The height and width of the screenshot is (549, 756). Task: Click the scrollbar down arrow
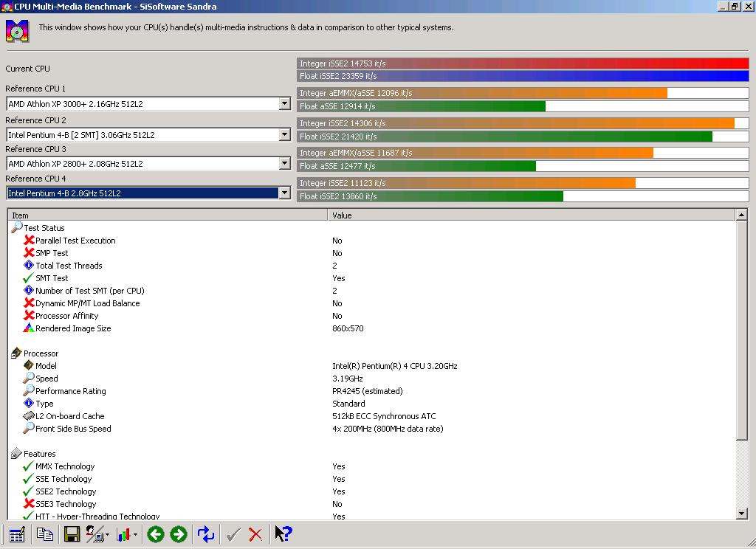click(x=742, y=514)
